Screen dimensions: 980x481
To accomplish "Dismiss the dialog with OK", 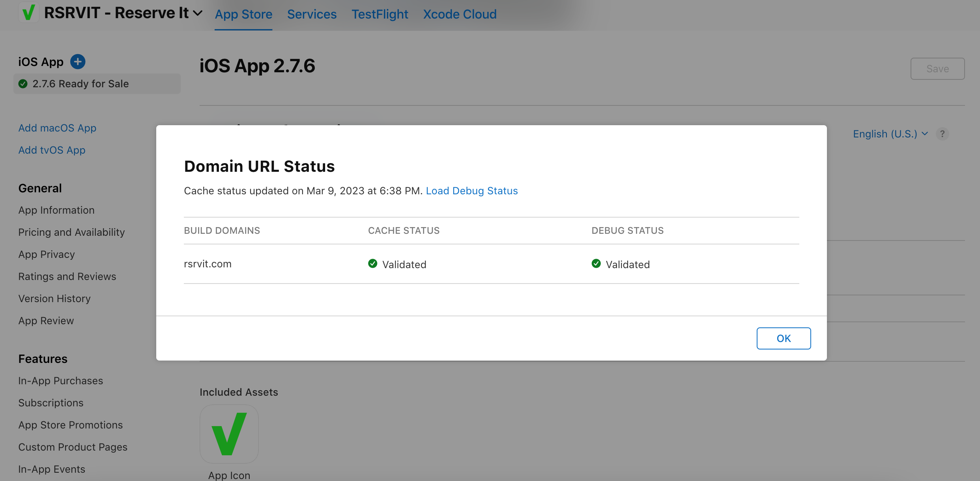I will (784, 338).
